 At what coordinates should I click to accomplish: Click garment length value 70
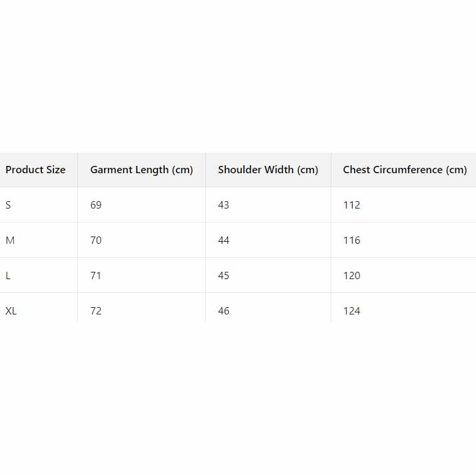(96, 240)
